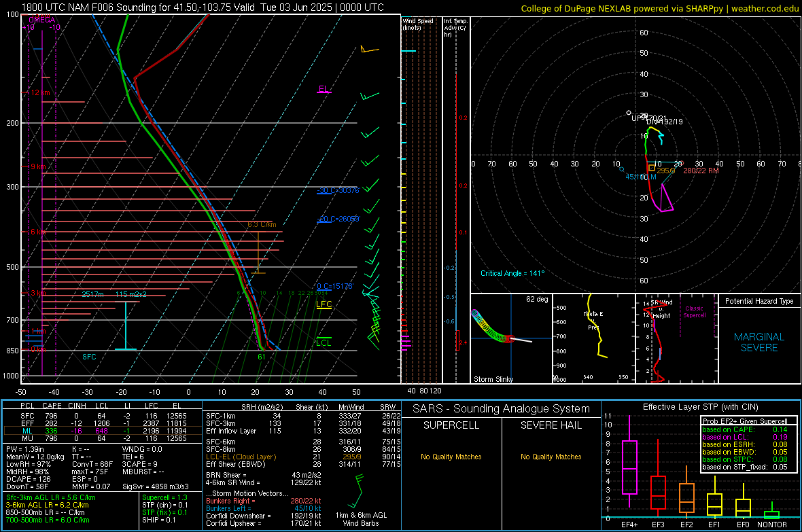Select the MU parcel row
The width and height of the screenshot is (802, 532).
point(103,438)
